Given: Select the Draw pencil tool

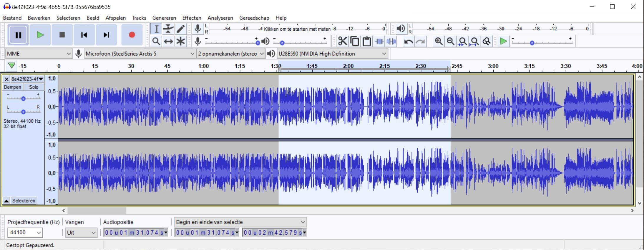Looking at the screenshot, I should (180, 29).
